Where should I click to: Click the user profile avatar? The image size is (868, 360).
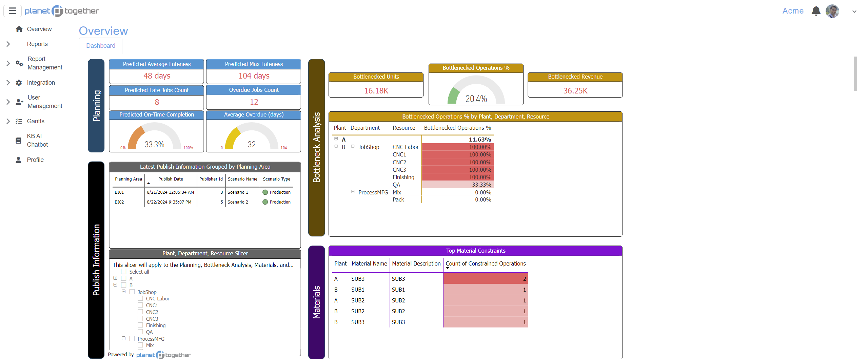click(x=832, y=11)
